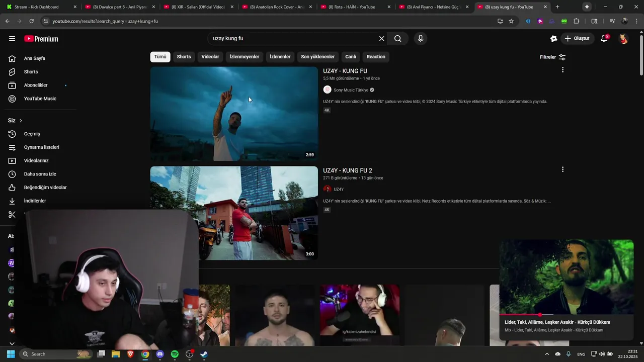Run search with the magnifier button
The width and height of the screenshot is (644, 362).
coord(398,39)
